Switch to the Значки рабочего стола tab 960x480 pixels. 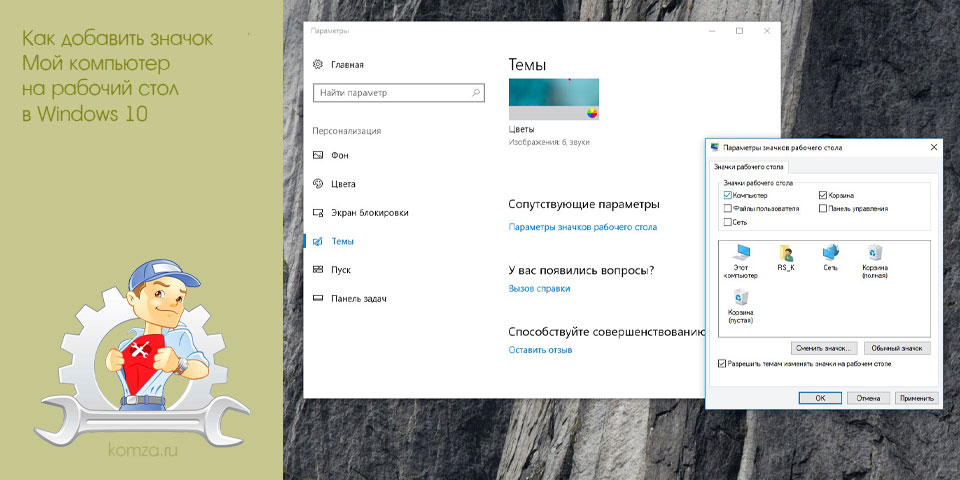pos(749,167)
